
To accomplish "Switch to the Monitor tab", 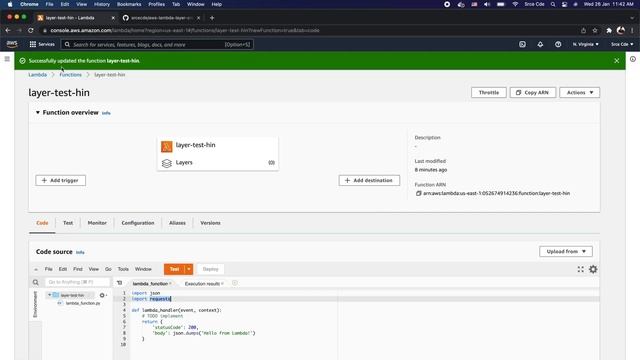I will coord(97,223).
